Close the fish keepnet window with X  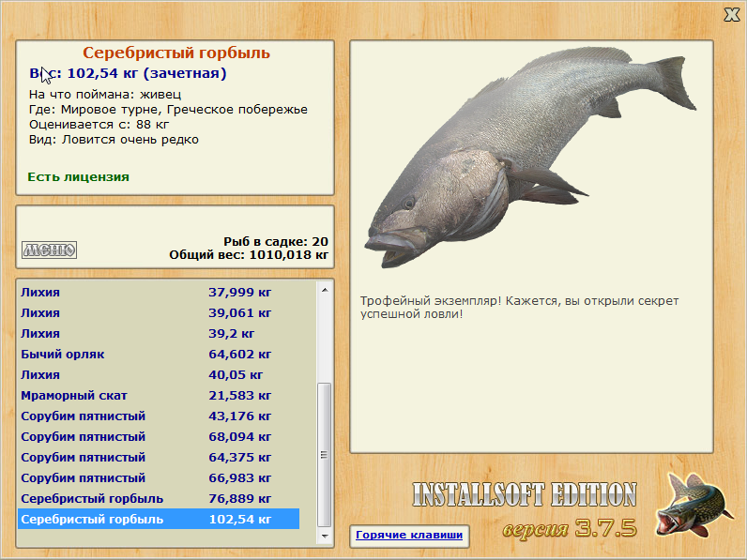(x=731, y=15)
